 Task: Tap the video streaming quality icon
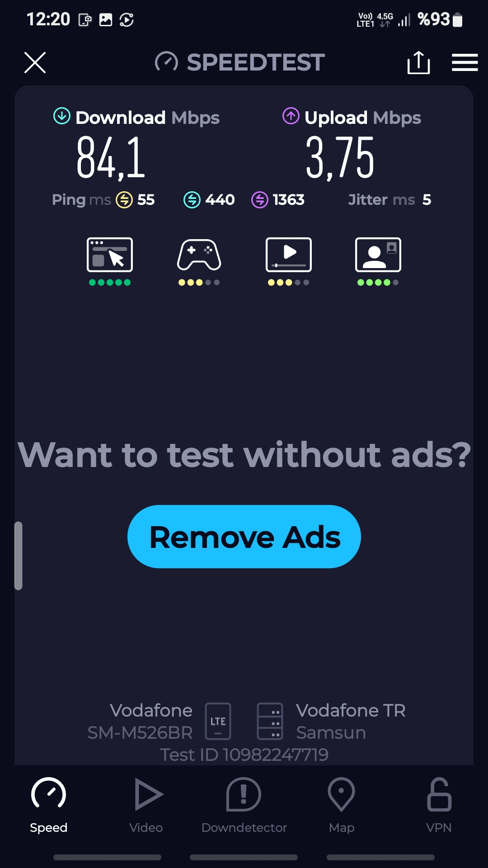click(x=289, y=255)
